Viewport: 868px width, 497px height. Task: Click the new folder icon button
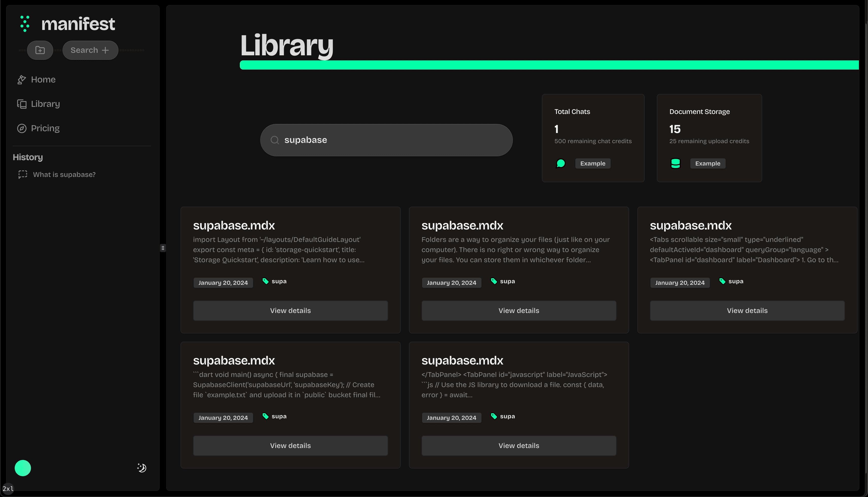[40, 50]
